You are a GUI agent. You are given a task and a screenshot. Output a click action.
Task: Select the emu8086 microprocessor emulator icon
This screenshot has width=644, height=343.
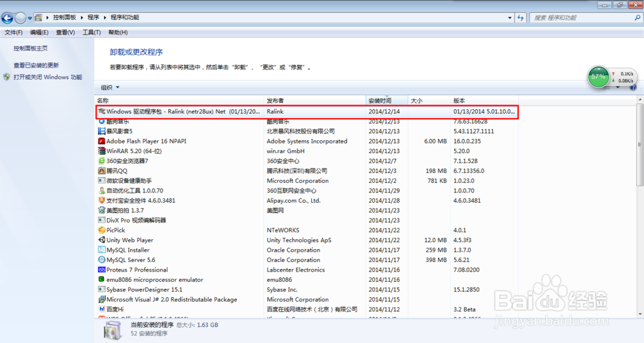coord(102,279)
